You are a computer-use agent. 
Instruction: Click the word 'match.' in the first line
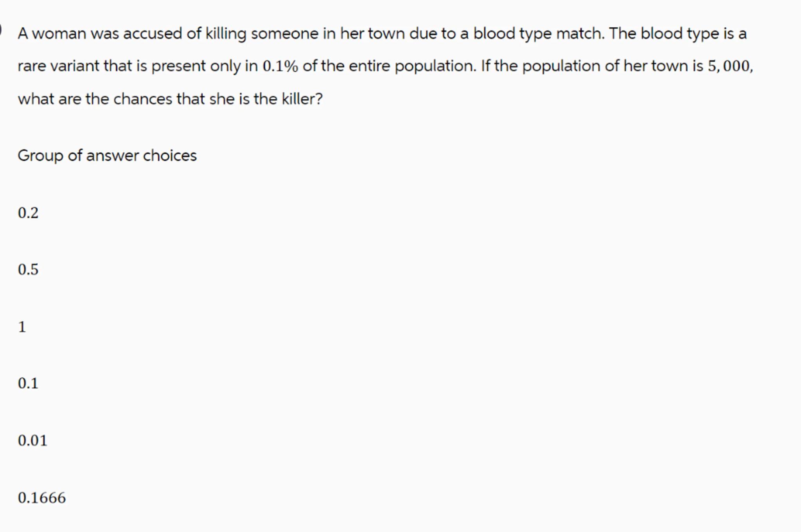tap(580, 34)
